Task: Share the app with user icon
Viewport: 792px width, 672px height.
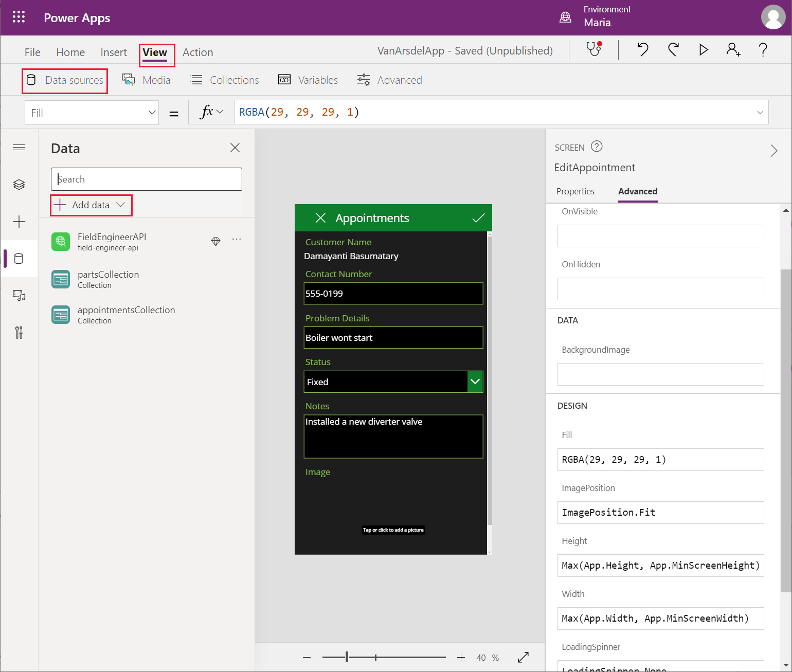Action: click(733, 49)
